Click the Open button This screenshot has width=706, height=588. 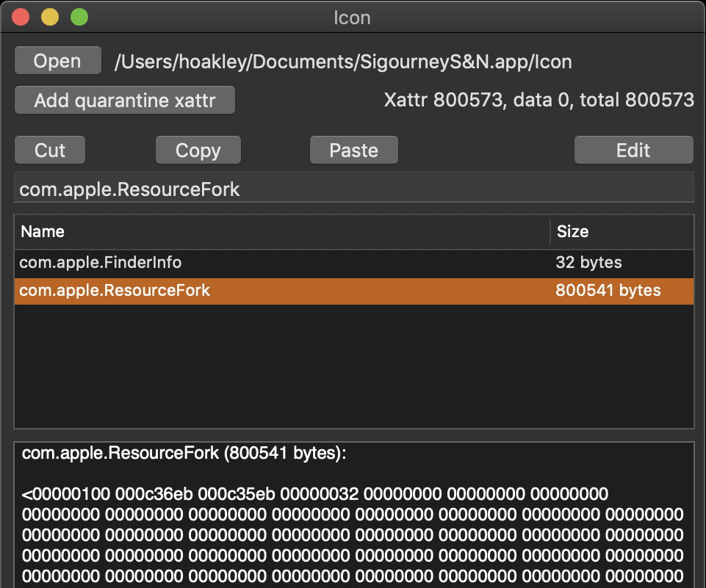click(57, 60)
